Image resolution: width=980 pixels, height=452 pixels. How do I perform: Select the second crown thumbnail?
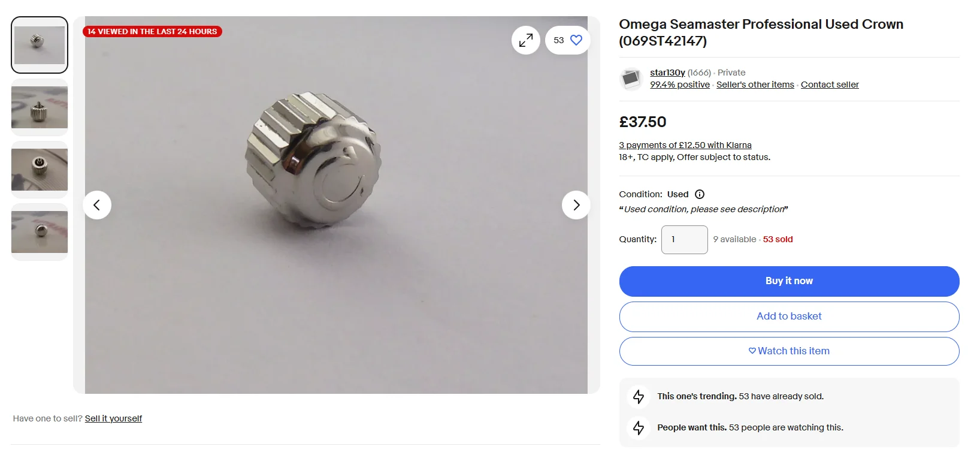tap(40, 107)
